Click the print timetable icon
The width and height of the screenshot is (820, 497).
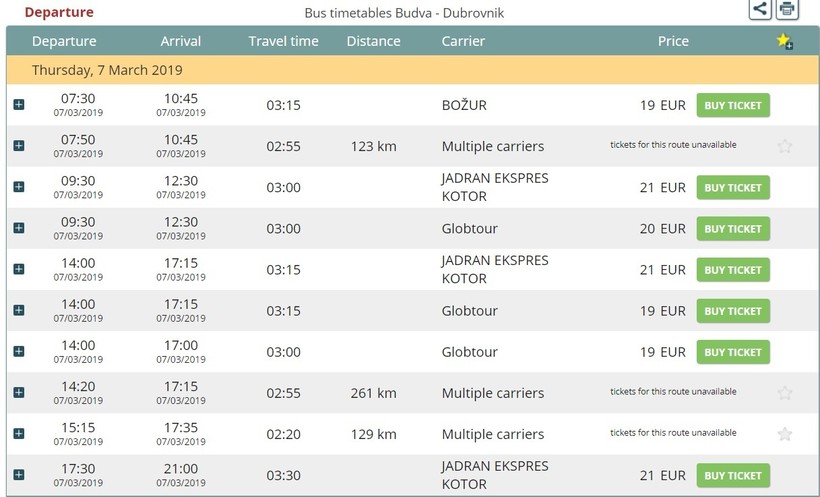[x=788, y=10]
